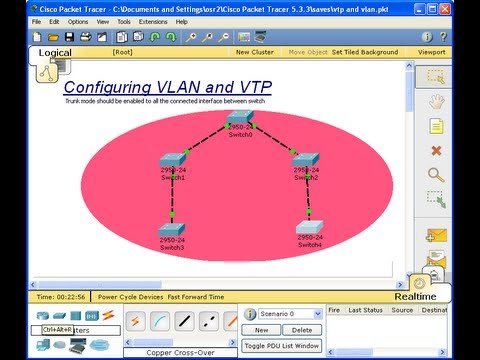The width and height of the screenshot is (480, 360).
Task: Select the WAN Emulation cloud category icon
Action: pos(60,345)
